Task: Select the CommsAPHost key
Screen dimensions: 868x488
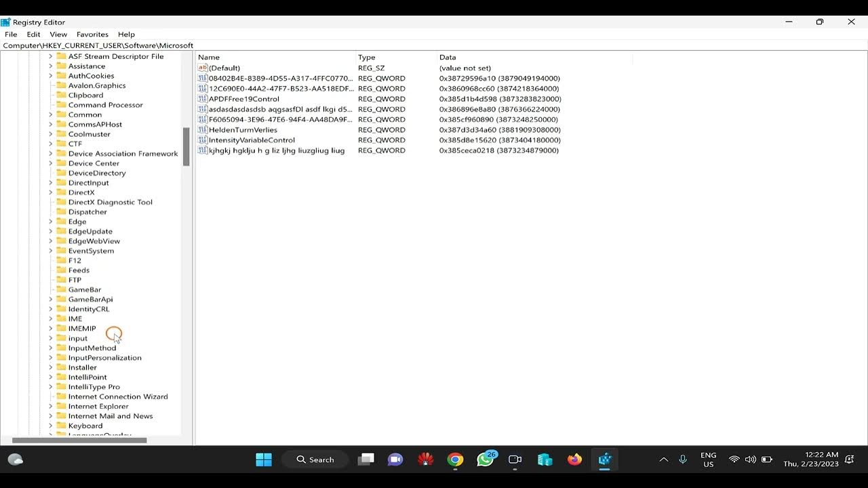Action: tap(95, 124)
